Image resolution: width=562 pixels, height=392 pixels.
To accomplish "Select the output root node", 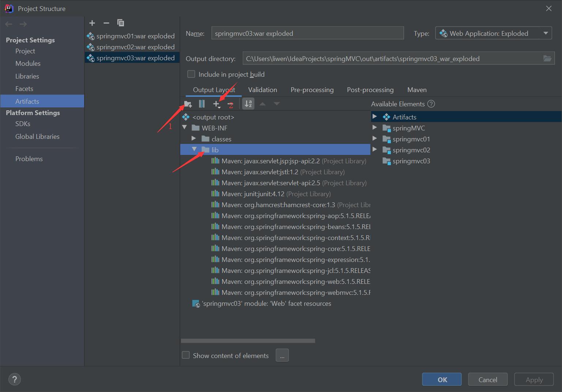I will [213, 117].
